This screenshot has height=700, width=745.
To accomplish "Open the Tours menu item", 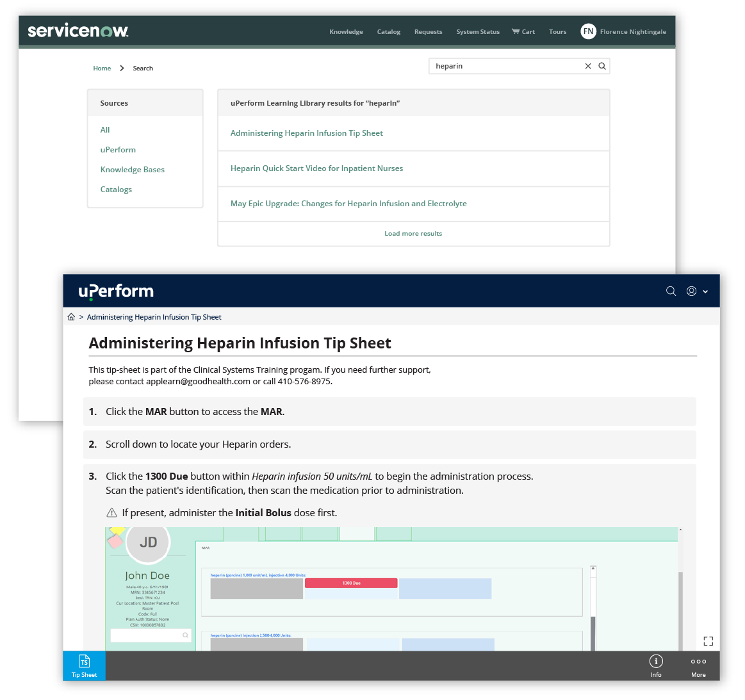I will [557, 32].
